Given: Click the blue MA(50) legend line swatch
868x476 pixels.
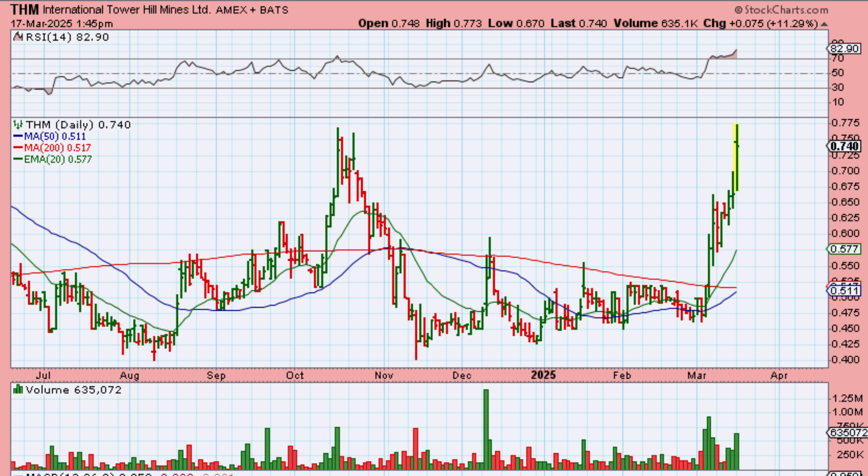Looking at the screenshot, I should tap(18, 136).
